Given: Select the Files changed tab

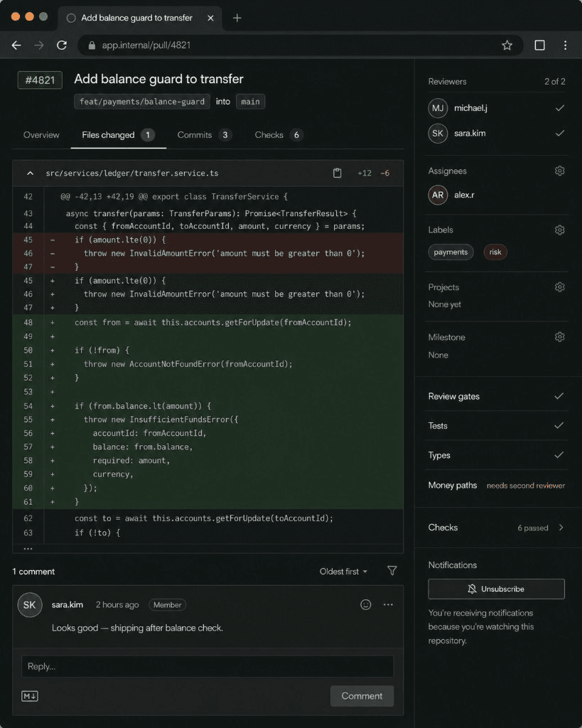Looking at the screenshot, I should 119,135.
